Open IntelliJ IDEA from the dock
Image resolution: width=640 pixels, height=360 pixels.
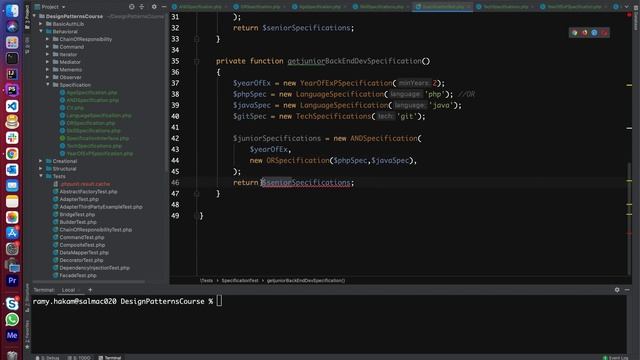[x=12, y=74]
